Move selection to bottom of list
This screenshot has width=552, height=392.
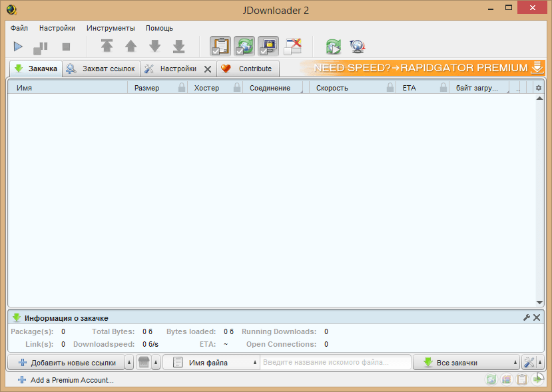178,47
